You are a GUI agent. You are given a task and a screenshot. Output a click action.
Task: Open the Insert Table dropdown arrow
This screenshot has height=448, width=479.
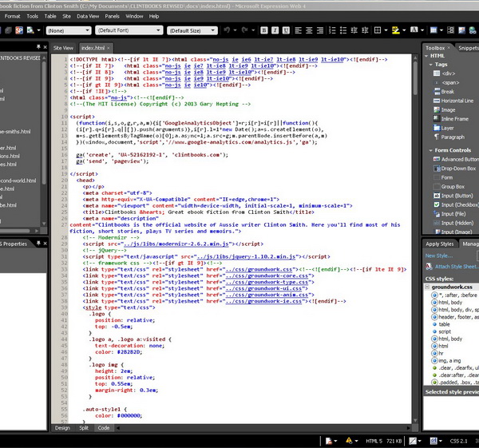click(x=441, y=30)
